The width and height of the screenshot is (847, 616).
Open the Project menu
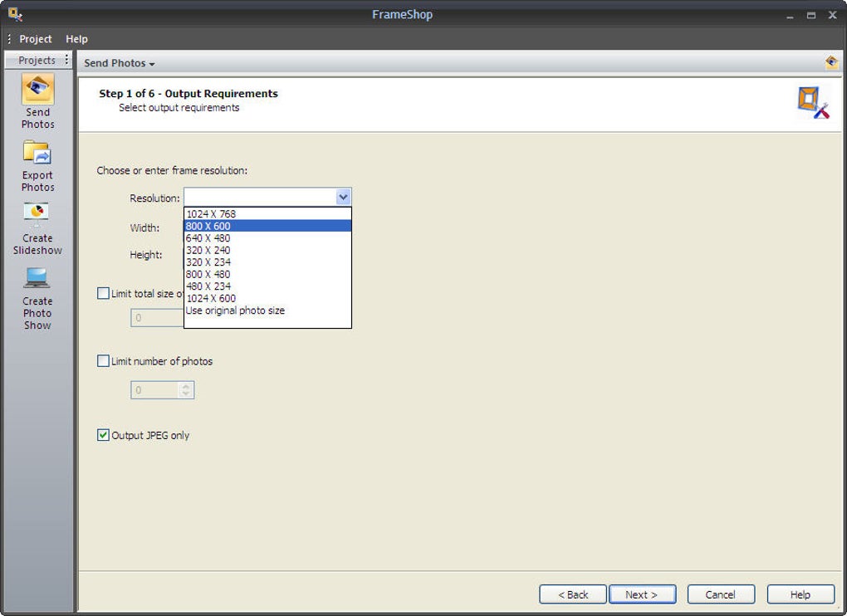(36, 39)
